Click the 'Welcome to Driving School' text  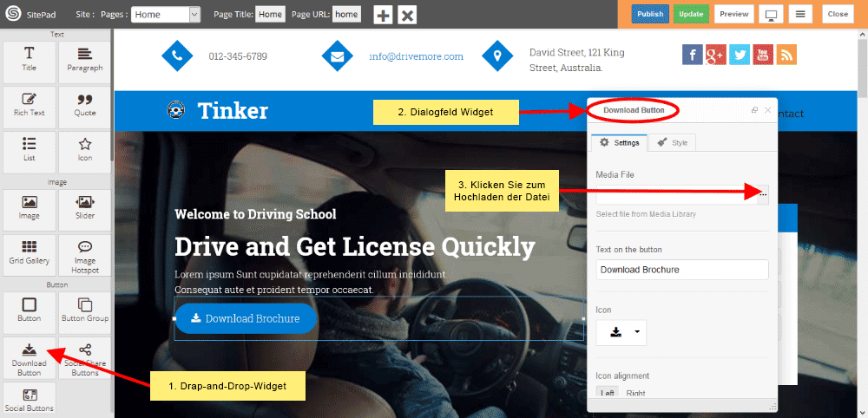click(x=255, y=214)
